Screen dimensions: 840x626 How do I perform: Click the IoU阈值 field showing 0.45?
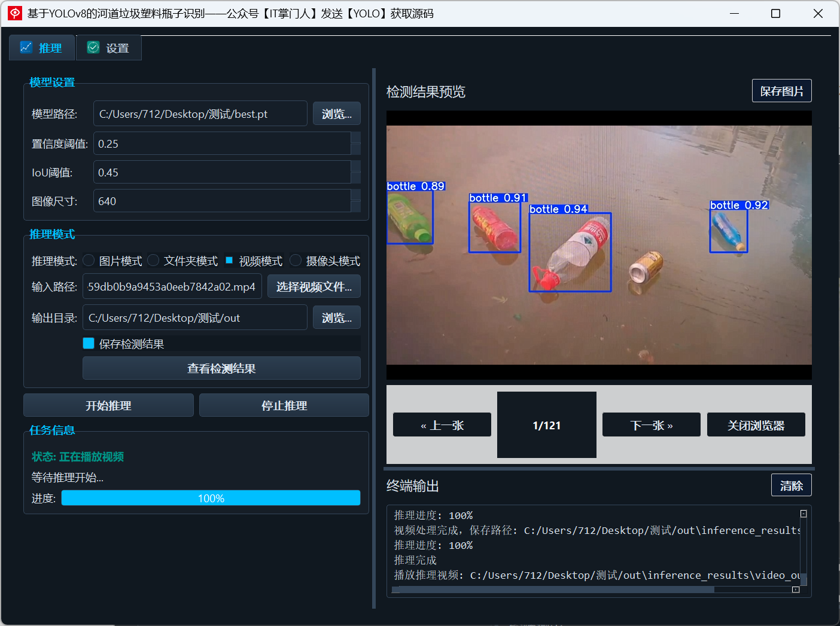click(x=222, y=172)
